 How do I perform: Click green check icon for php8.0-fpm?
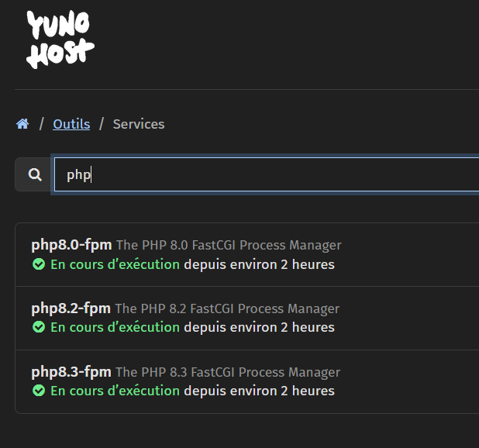coord(38,264)
